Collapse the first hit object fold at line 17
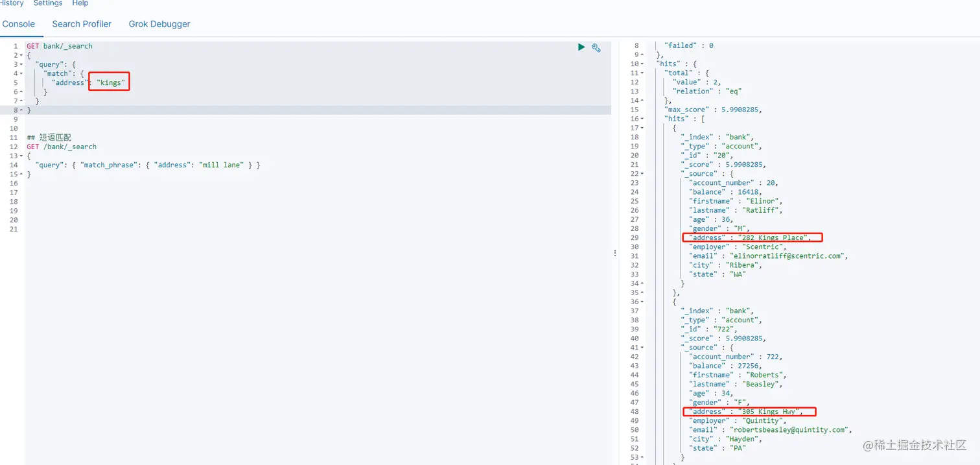This screenshot has height=465, width=980. 642,128
